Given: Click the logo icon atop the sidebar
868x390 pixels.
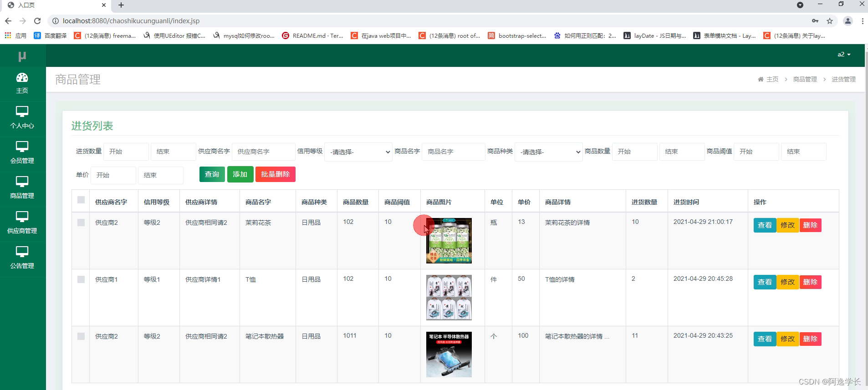Looking at the screenshot, I should coord(22,56).
